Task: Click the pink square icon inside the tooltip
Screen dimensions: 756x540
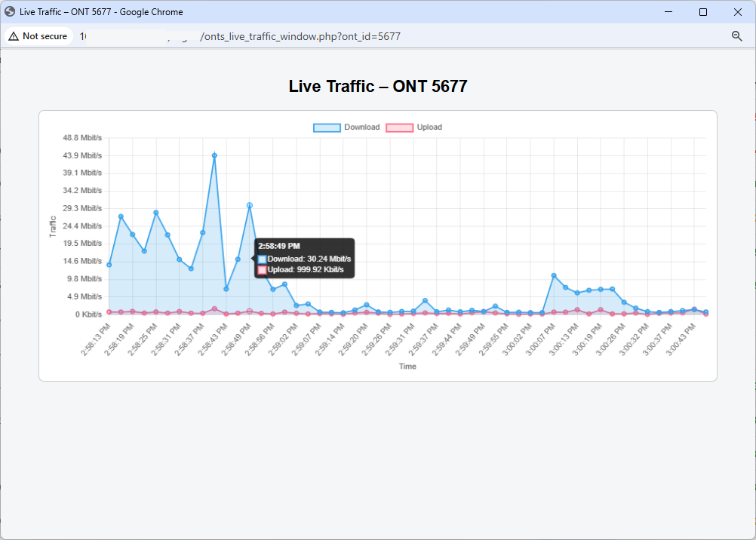Action: 260,270
